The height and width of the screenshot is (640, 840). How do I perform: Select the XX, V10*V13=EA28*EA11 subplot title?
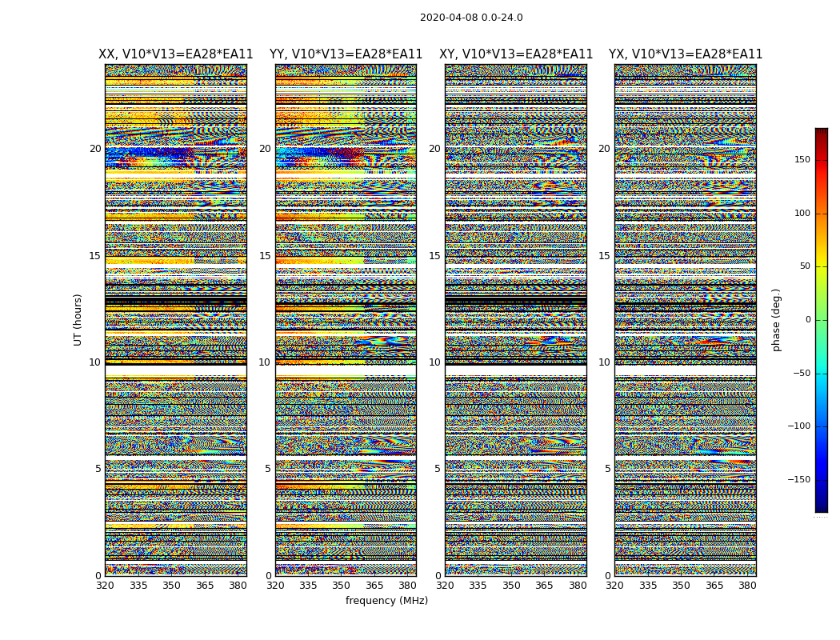(x=176, y=54)
